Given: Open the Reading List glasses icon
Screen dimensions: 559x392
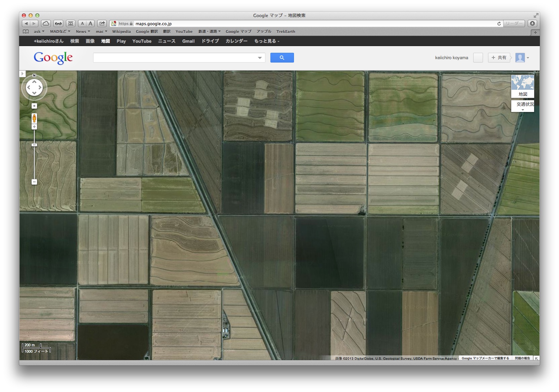Looking at the screenshot, I should (58, 24).
